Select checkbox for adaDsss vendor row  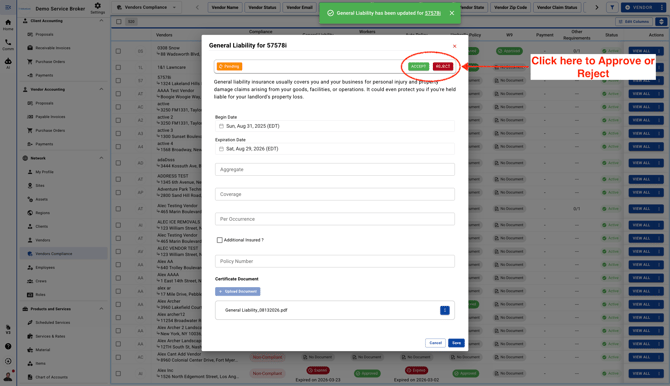(x=118, y=163)
